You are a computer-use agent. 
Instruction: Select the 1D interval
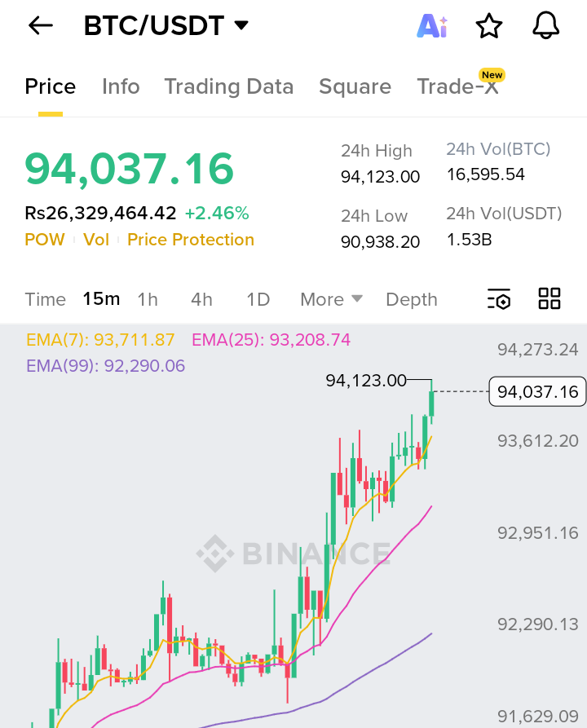click(x=258, y=299)
